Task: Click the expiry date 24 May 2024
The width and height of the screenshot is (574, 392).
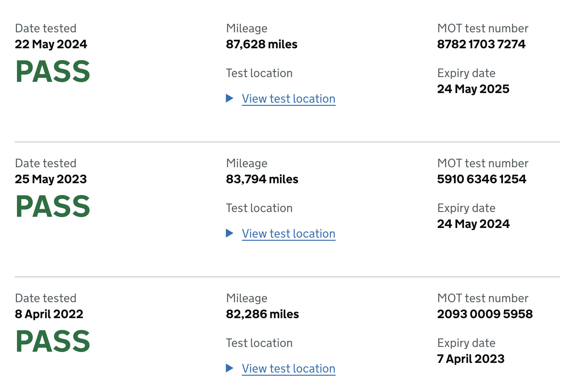Action: [x=474, y=224]
